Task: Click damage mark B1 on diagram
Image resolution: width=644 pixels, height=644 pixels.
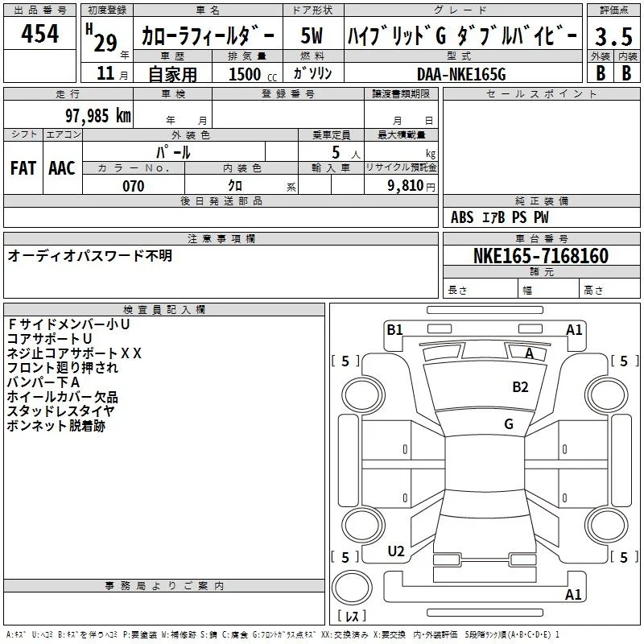Action: click(394, 330)
